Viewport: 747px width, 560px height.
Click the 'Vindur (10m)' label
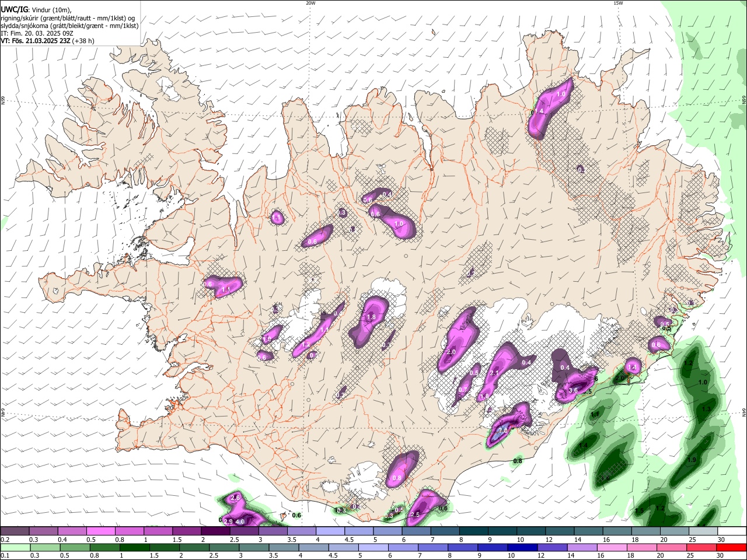click(51, 9)
